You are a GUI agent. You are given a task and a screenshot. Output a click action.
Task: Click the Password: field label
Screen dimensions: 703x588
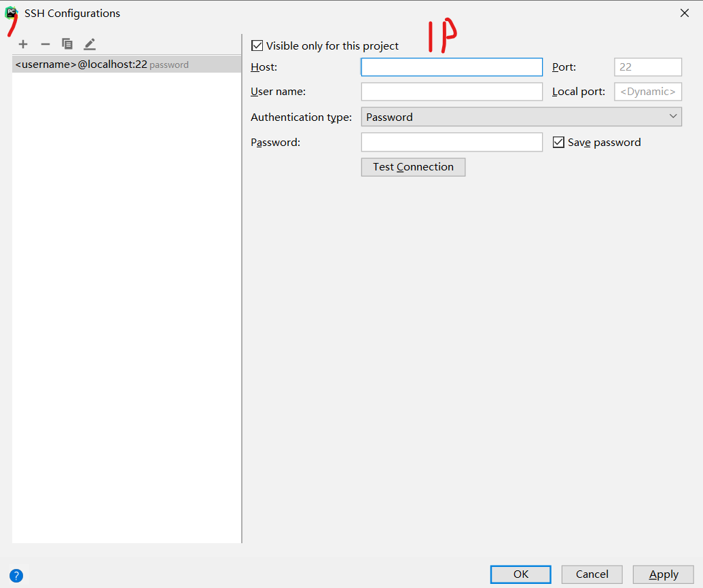pos(275,142)
